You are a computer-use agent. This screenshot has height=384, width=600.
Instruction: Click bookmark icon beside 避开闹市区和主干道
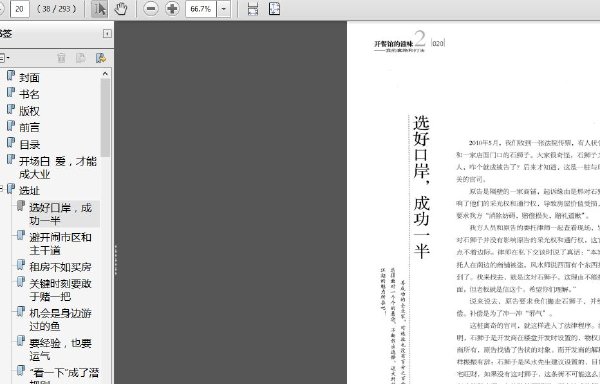[21, 235]
